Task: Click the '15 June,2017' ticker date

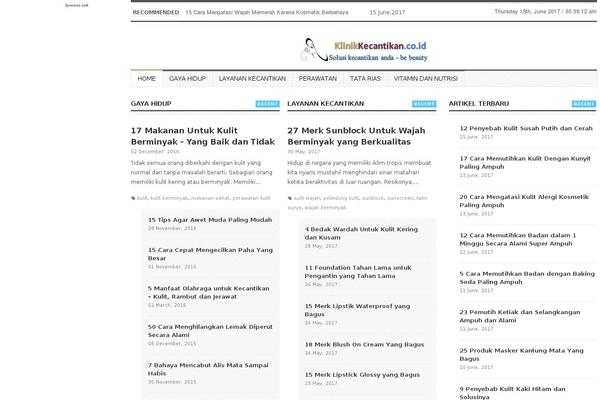Action: pyautogui.click(x=387, y=12)
